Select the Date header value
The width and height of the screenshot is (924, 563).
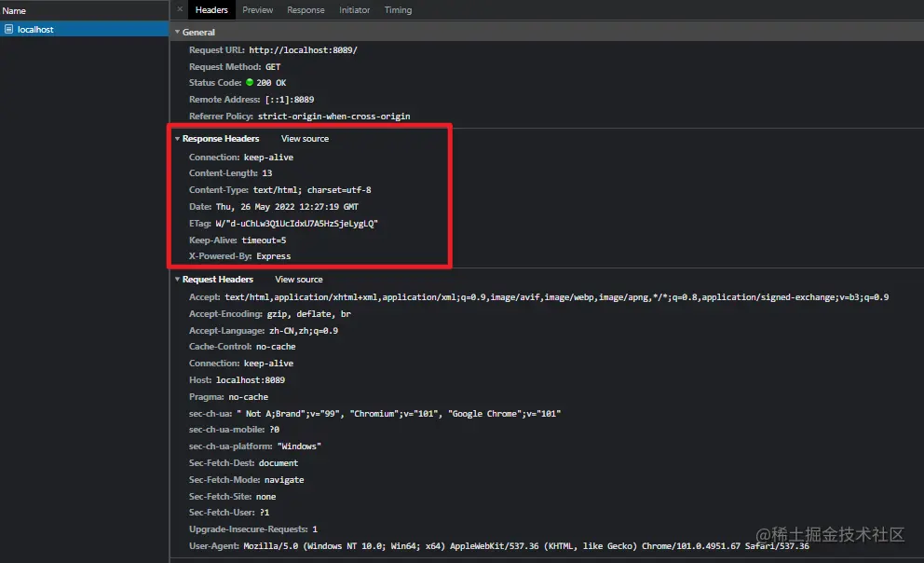287,207
